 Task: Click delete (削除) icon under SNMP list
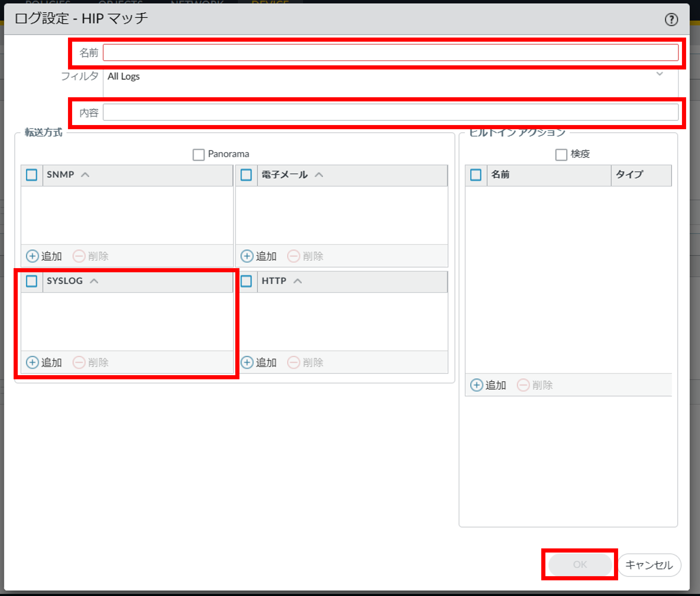79,256
